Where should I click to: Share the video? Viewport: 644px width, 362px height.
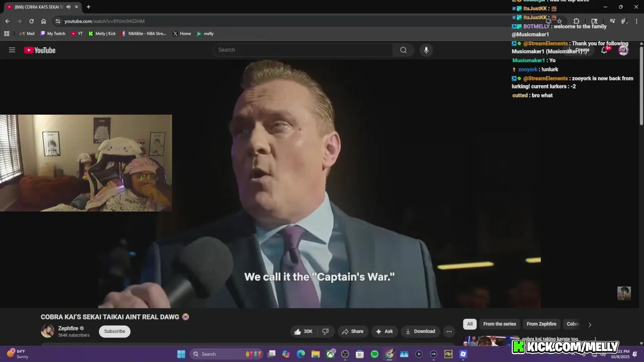(x=352, y=331)
